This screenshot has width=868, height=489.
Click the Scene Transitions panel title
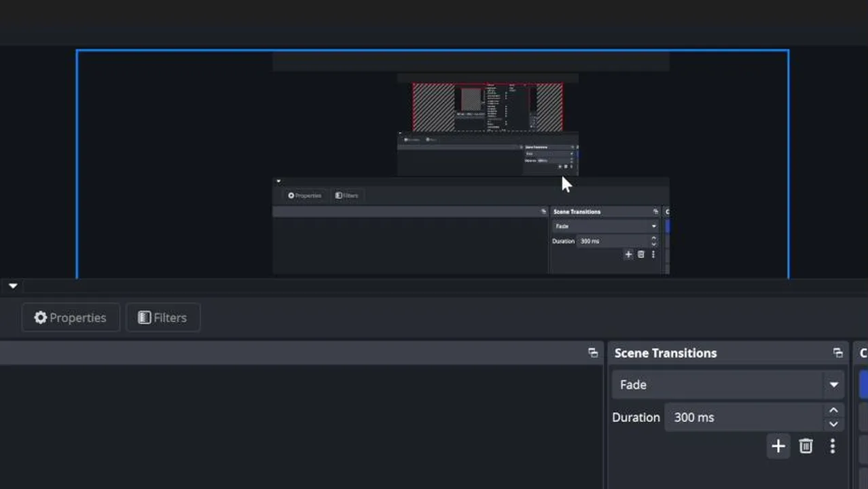(x=666, y=353)
